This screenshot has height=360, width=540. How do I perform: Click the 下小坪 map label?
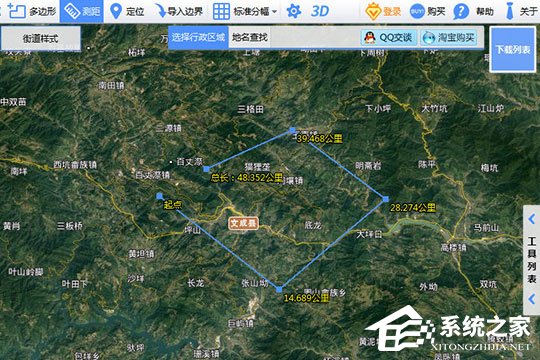pos(378,109)
